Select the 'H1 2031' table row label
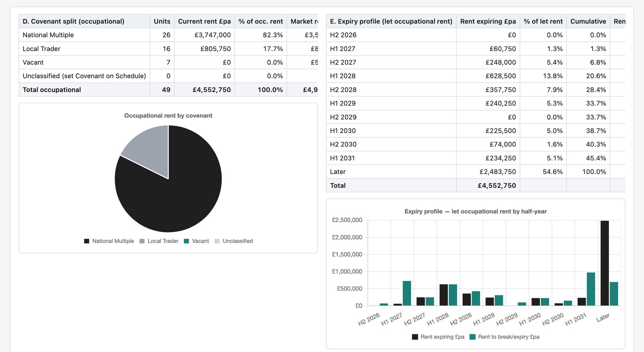This screenshot has width=644, height=352. pos(343,158)
